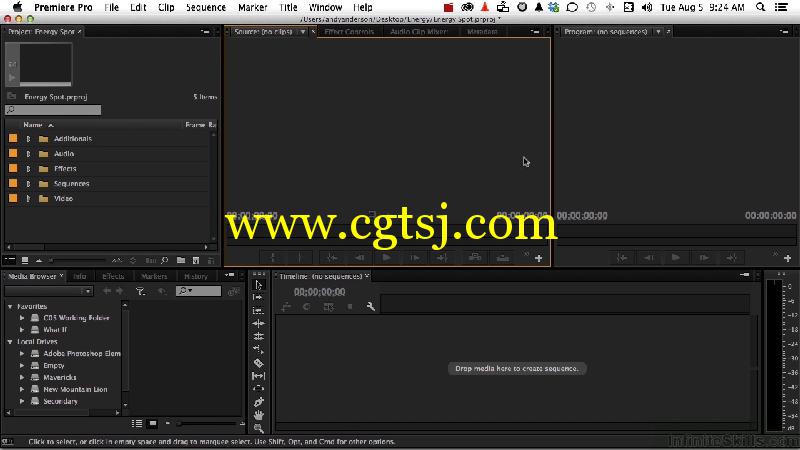
Task: Step back one frame in Source monitor
Action: click(x=360, y=258)
